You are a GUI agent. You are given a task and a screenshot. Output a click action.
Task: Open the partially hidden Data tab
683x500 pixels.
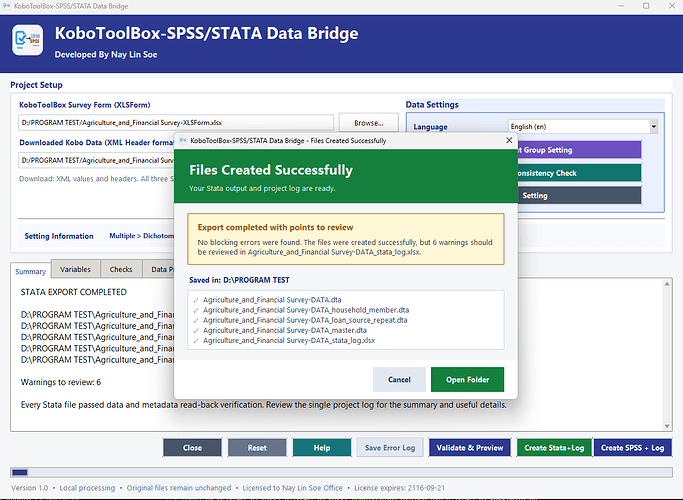(159, 269)
